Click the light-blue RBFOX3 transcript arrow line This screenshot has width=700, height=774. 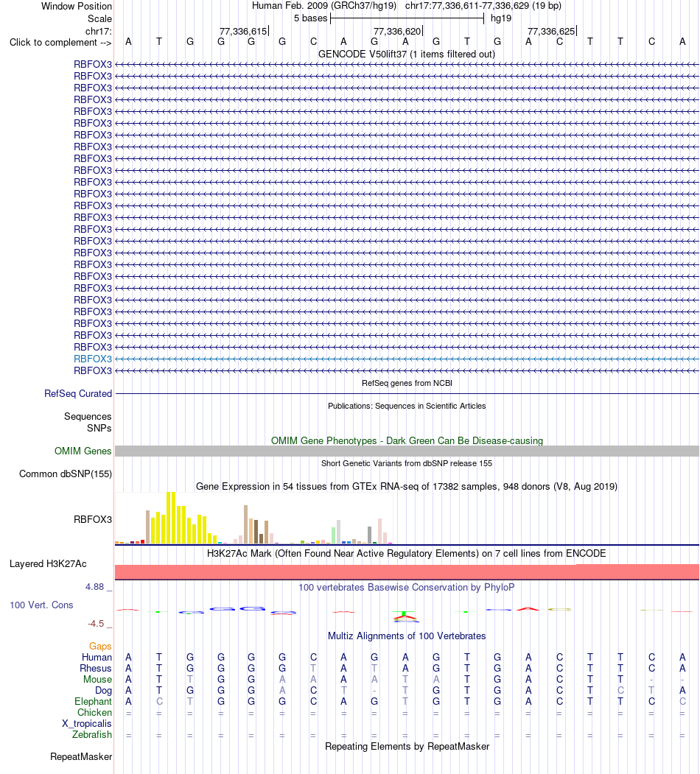(407, 359)
